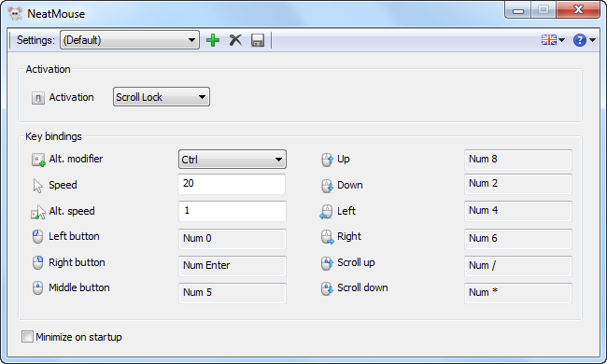
Task: Save settings with the floppy disk icon
Action: coord(258,40)
